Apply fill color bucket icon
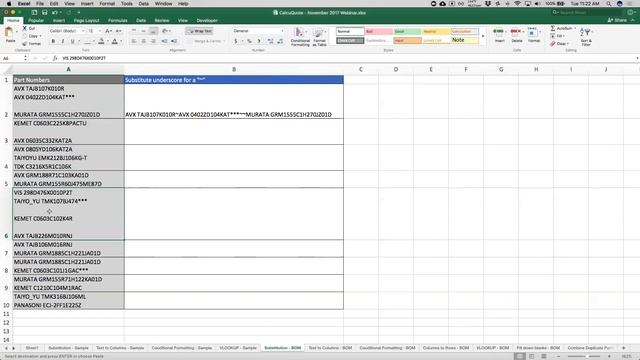640x360 pixels. tap(101, 41)
